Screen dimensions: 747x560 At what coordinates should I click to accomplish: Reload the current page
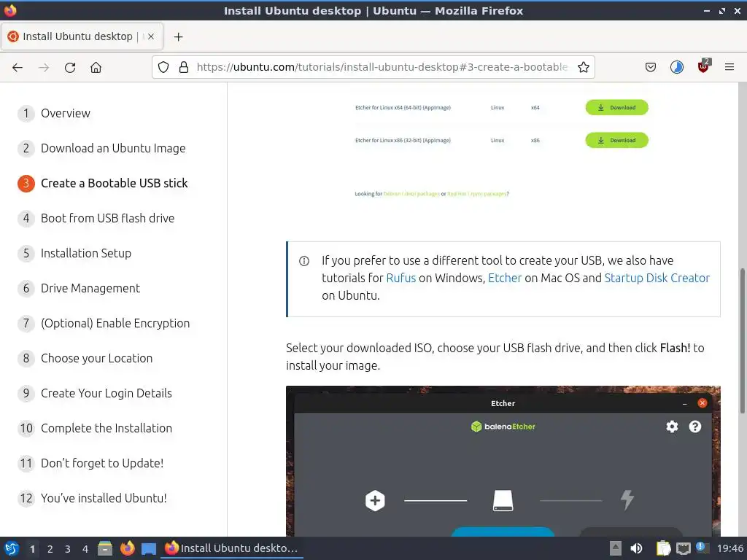[70, 68]
